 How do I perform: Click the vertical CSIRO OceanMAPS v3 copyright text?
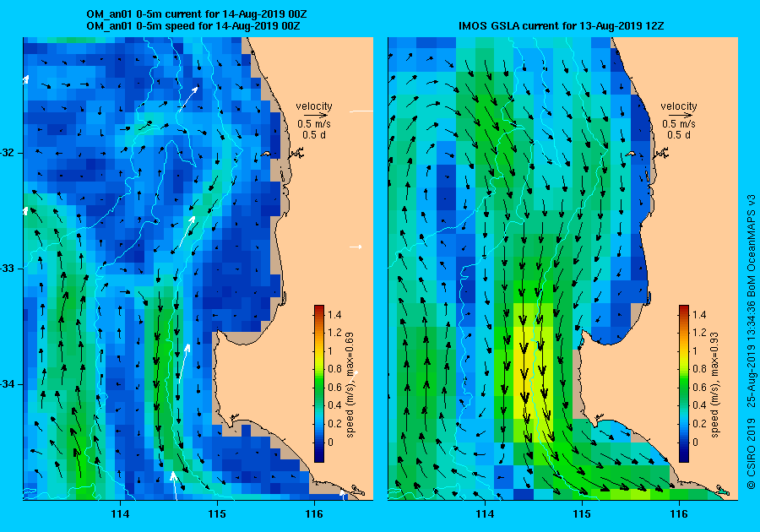coord(751,342)
